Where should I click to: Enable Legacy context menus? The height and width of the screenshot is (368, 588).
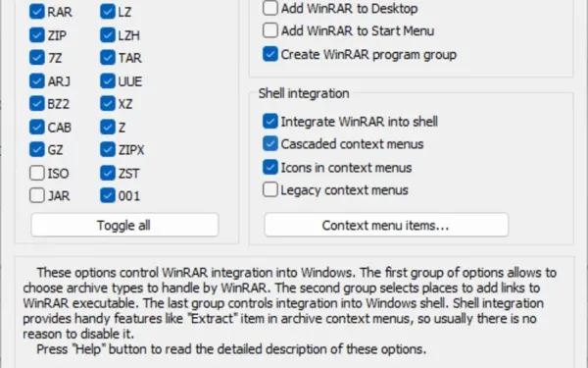click(270, 189)
